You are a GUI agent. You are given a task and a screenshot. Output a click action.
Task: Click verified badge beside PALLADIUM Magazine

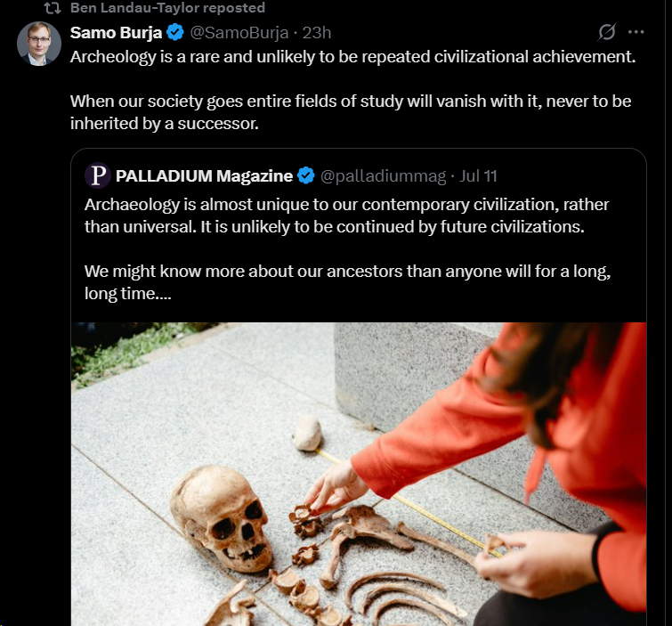pyautogui.click(x=305, y=175)
